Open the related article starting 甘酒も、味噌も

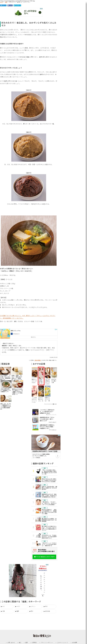pyautogui.click(x=17, y=373)
